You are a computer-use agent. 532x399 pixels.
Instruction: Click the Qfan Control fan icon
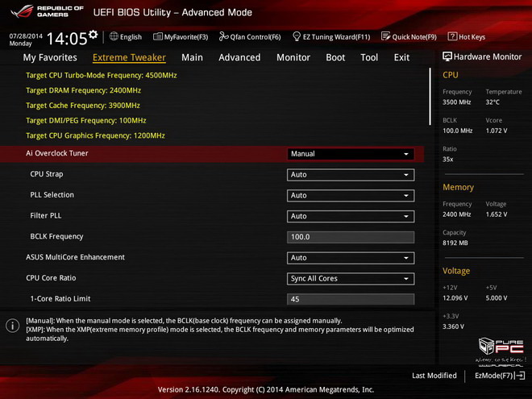(x=223, y=36)
